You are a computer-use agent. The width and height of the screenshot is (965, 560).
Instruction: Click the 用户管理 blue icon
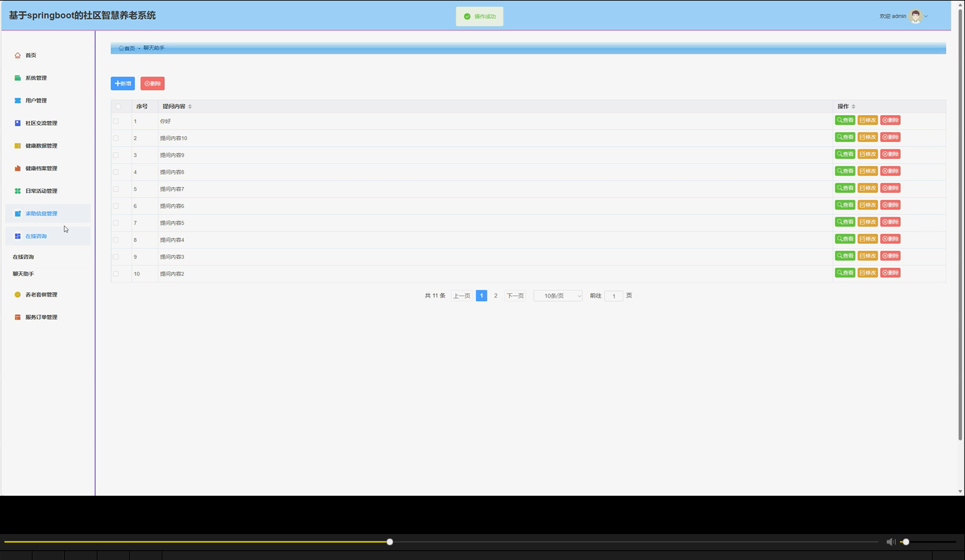point(18,101)
